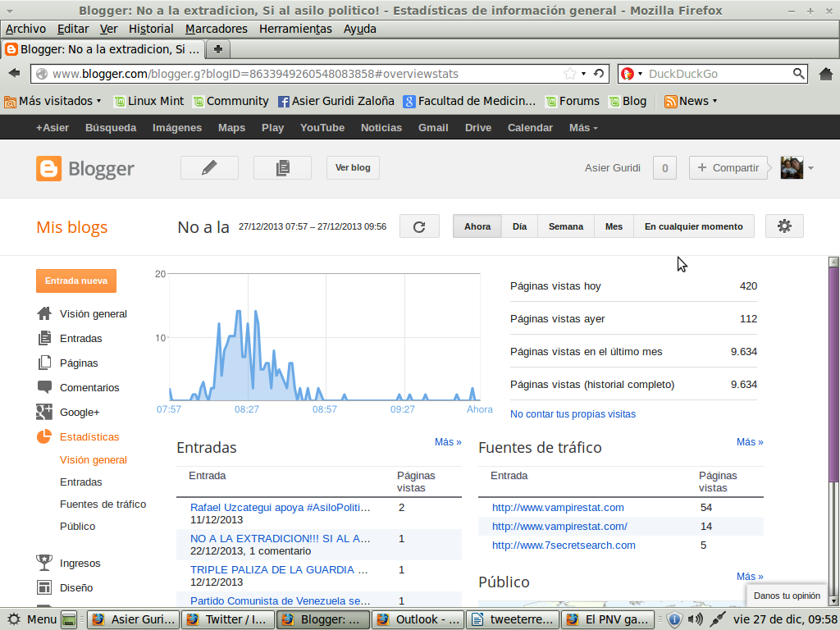Reload page using address-bar reload icon
Screen dimensions: 840x630
click(598, 74)
